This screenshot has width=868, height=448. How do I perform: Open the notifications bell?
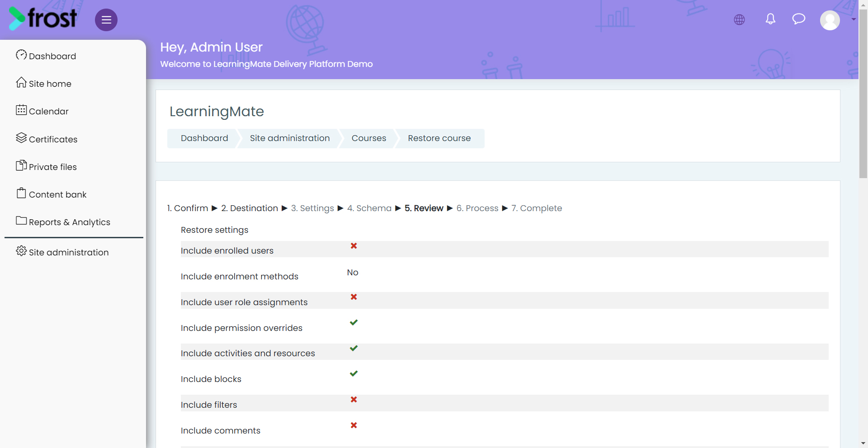point(770,19)
